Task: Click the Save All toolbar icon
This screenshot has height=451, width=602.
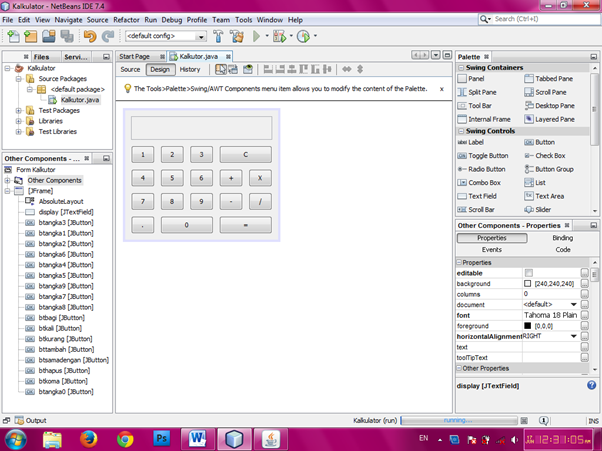Action: coord(67,36)
